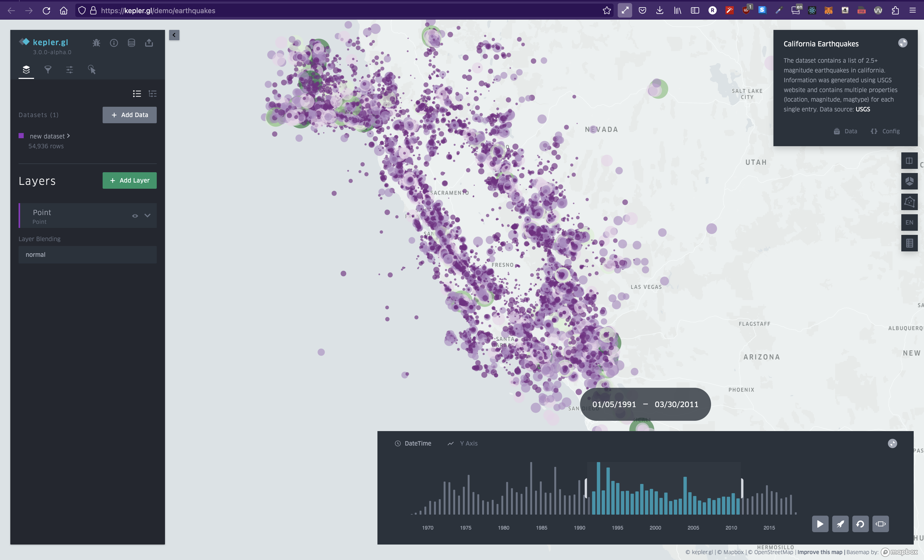Switch to the Layers tab icon
Viewport: 924px width, 560px height.
click(x=26, y=69)
